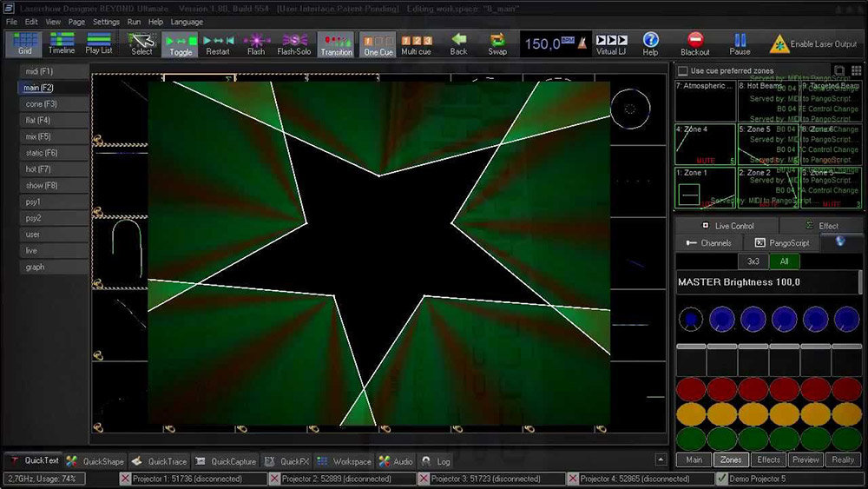
Task: Click the Restart playback icon
Action: click(x=217, y=40)
